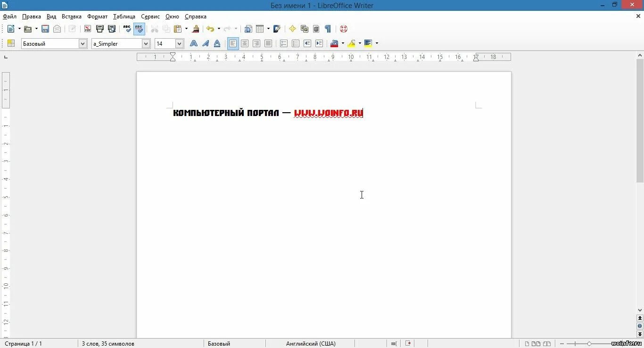Open the Data Sources icon

(316, 29)
